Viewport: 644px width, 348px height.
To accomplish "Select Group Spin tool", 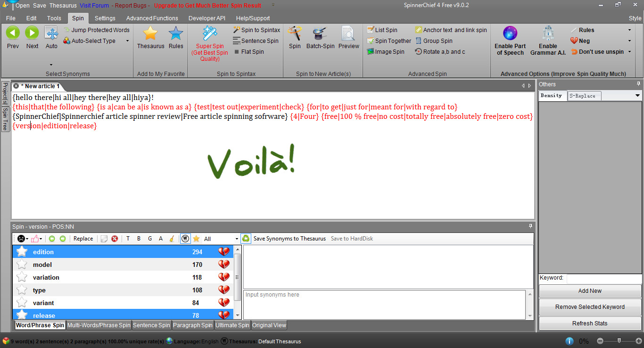I will (x=434, y=41).
